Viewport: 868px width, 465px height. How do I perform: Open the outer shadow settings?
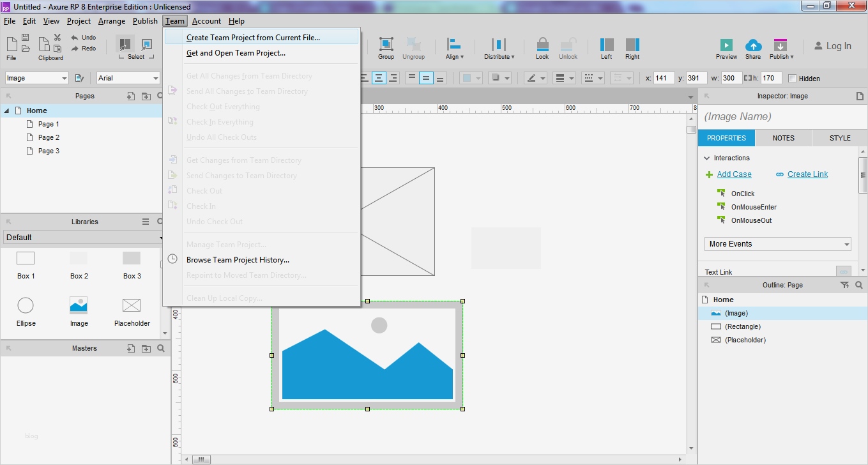(499, 78)
